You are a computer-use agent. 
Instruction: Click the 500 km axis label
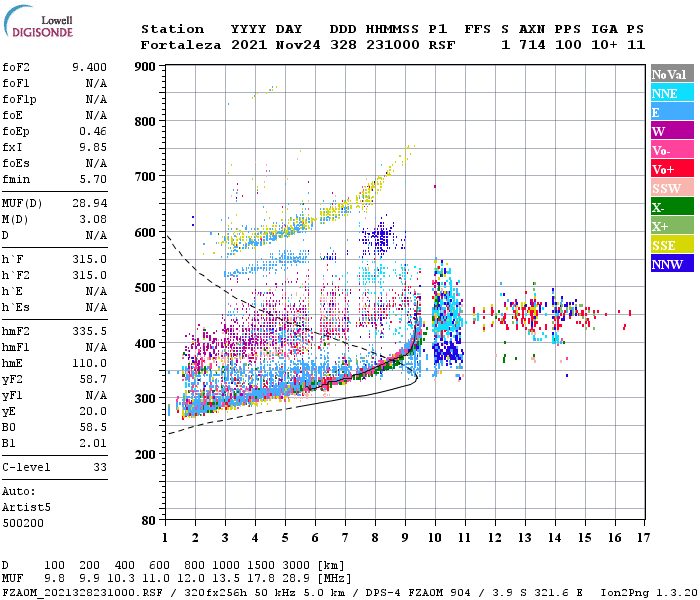(145, 288)
